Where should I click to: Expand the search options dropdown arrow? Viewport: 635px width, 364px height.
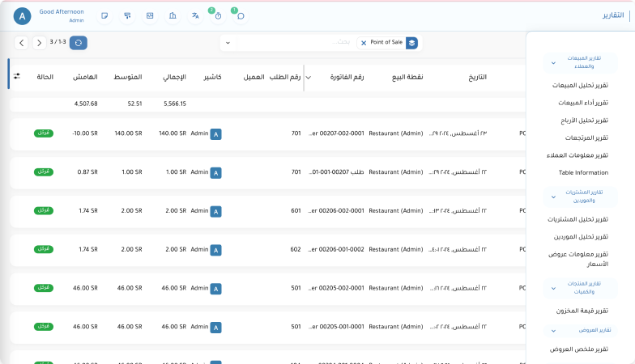click(228, 43)
